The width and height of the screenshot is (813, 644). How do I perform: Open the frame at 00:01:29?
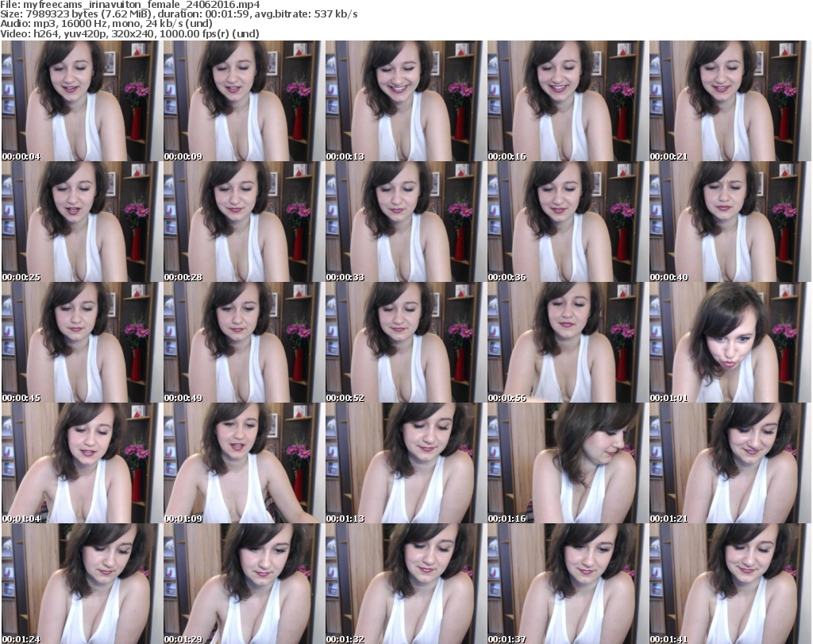coord(245,584)
